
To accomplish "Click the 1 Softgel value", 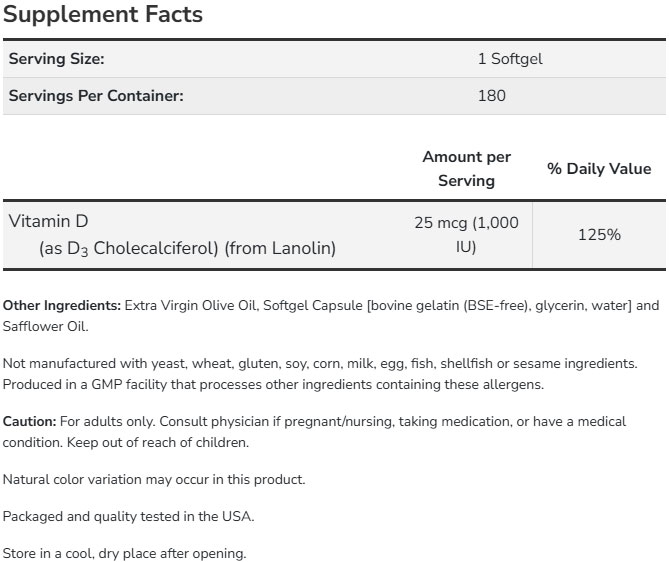I will 510,59.
